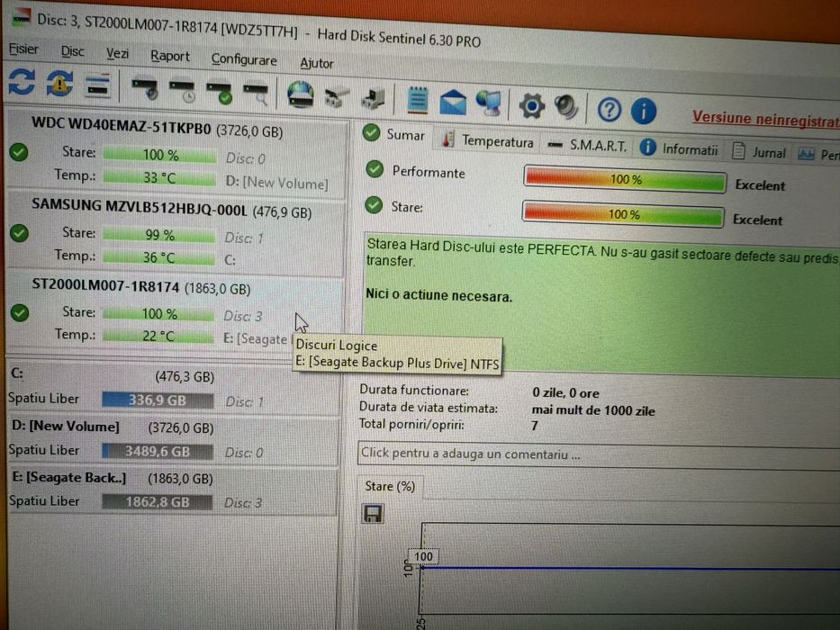The width and height of the screenshot is (840, 630).
Task: Click the right-pane Stare 100 % health bar
Action: coord(623,214)
